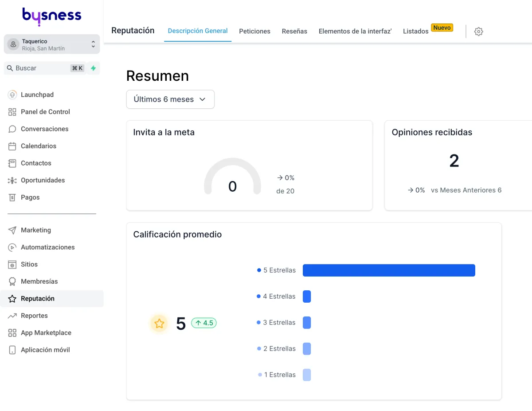This screenshot has height=411, width=532.
Task: Open Conversaciones chat bubble icon
Action: click(x=12, y=129)
